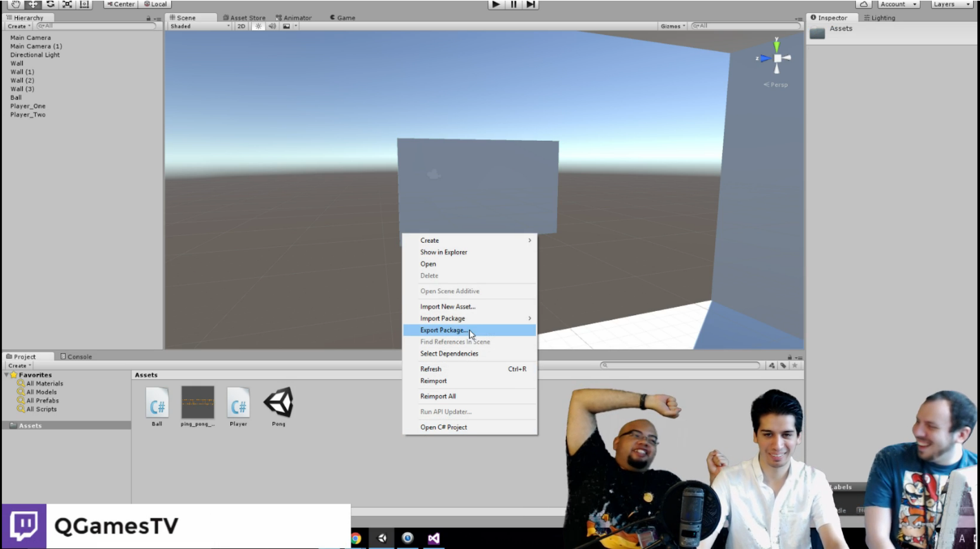This screenshot has width=980, height=549.
Task: Choose Select Dependencies
Action: [470, 354]
